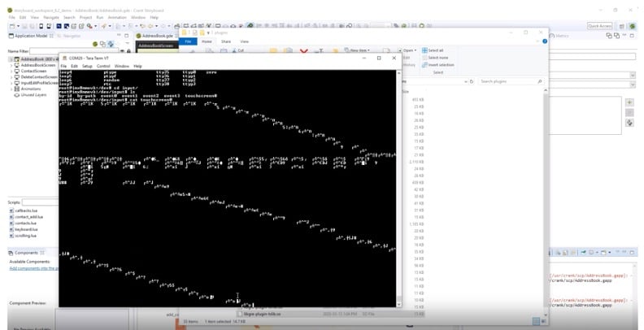Viewport: 644px width, 330px height.
Task: Click the Cut button in Explorer ribbon
Action: pyautogui.click(x=237, y=50)
